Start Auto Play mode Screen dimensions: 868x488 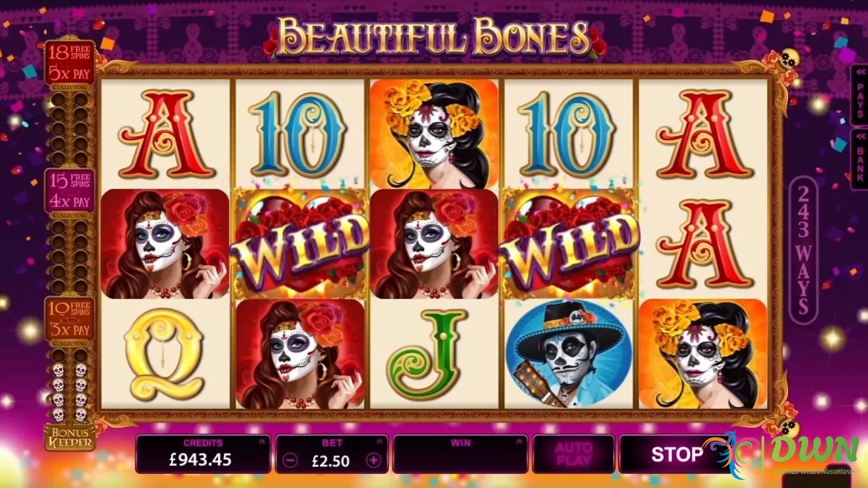pyautogui.click(x=573, y=454)
